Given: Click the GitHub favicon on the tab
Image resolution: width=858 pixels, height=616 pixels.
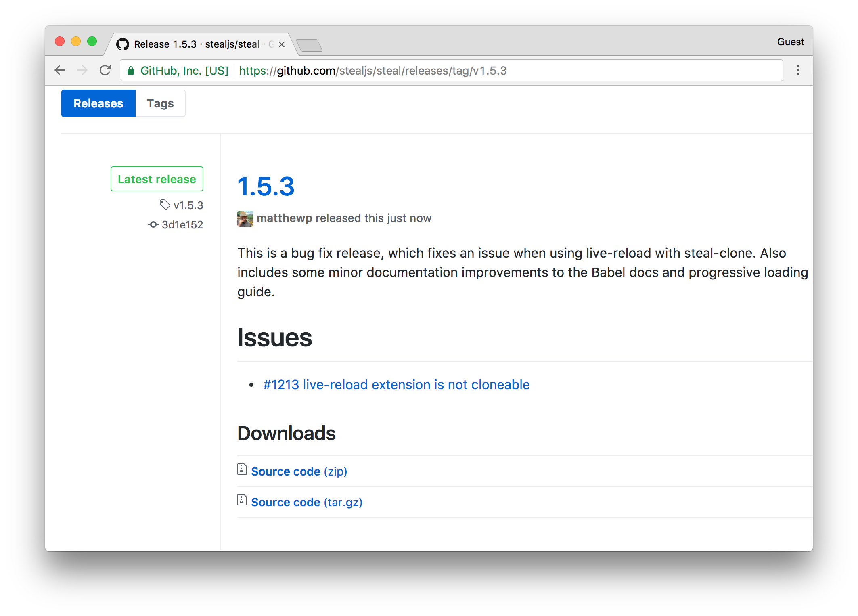Looking at the screenshot, I should click(123, 44).
